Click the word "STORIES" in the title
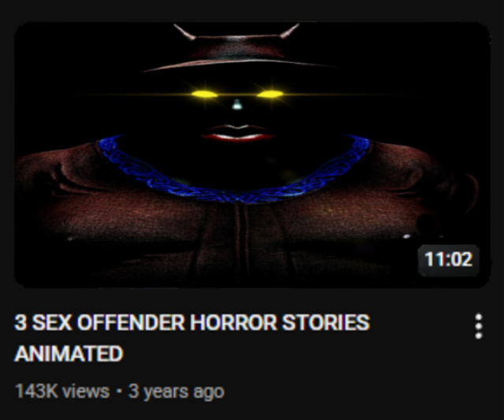 tap(326, 322)
